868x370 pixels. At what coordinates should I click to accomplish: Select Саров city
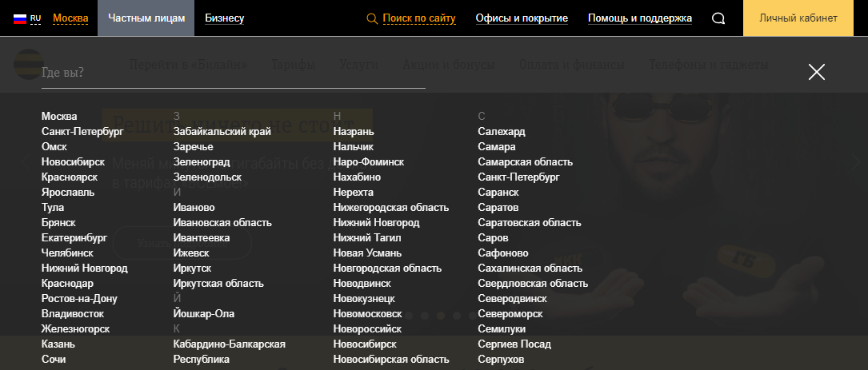494,238
